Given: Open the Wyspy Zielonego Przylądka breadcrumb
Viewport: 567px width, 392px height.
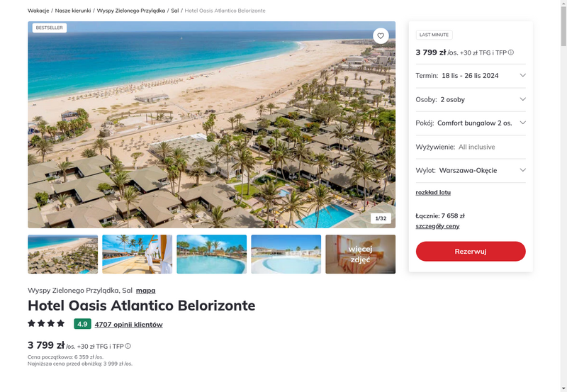Looking at the screenshot, I should [x=131, y=11].
